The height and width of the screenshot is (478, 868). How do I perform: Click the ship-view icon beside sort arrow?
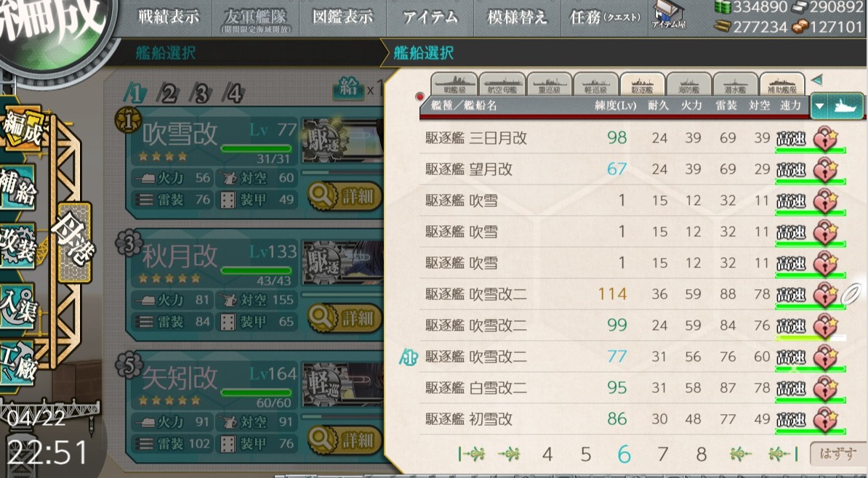coord(846,105)
